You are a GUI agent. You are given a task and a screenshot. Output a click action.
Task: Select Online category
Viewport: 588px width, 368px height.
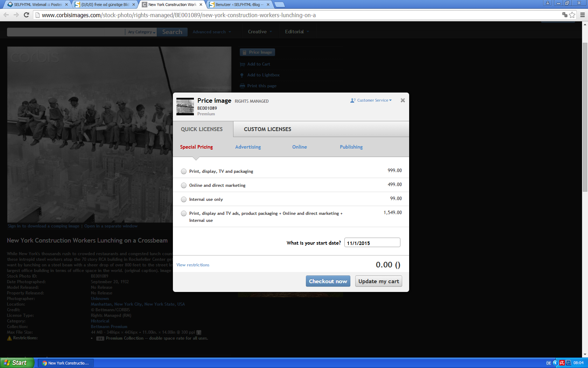pyautogui.click(x=300, y=147)
